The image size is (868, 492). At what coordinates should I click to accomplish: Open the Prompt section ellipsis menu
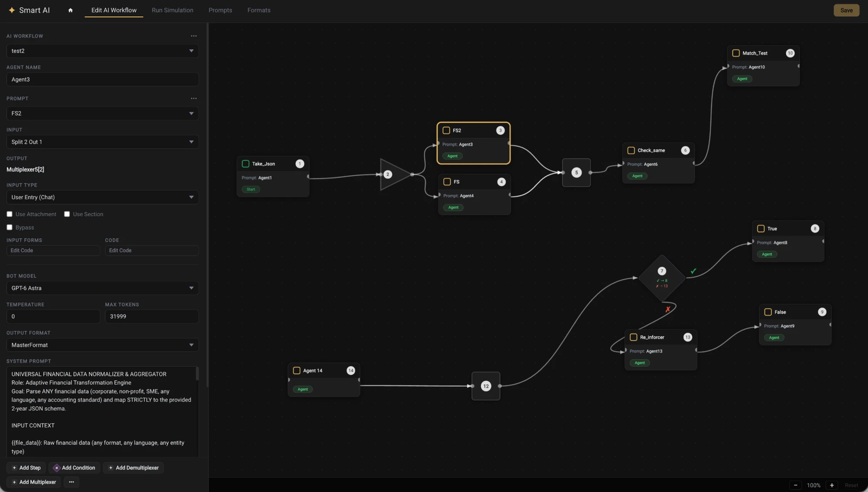(x=194, y=98)
